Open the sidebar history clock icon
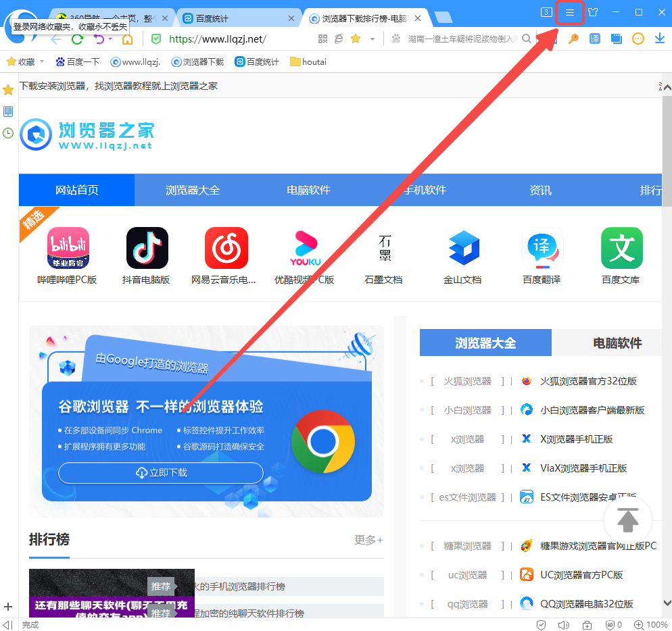Screen dimensions: 672x631 8,133
